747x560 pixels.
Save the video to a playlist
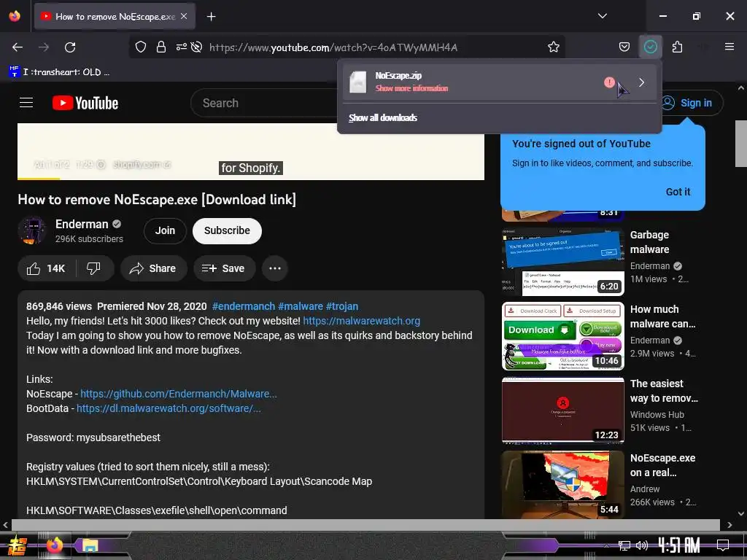[x=224, y=268]
